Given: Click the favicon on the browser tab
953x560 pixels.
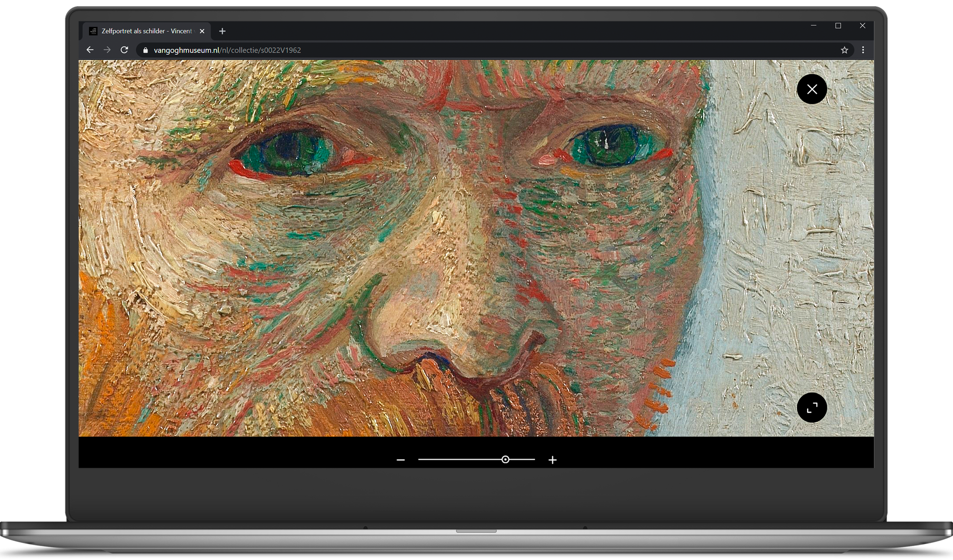Looking at the screenshot, I should tap(92, 31).
